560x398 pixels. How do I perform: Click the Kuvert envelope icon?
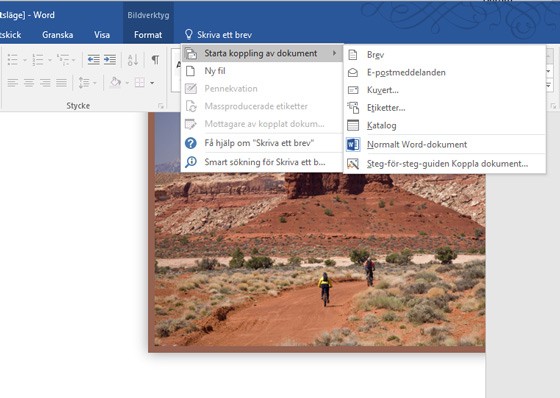tap(353, 90)
